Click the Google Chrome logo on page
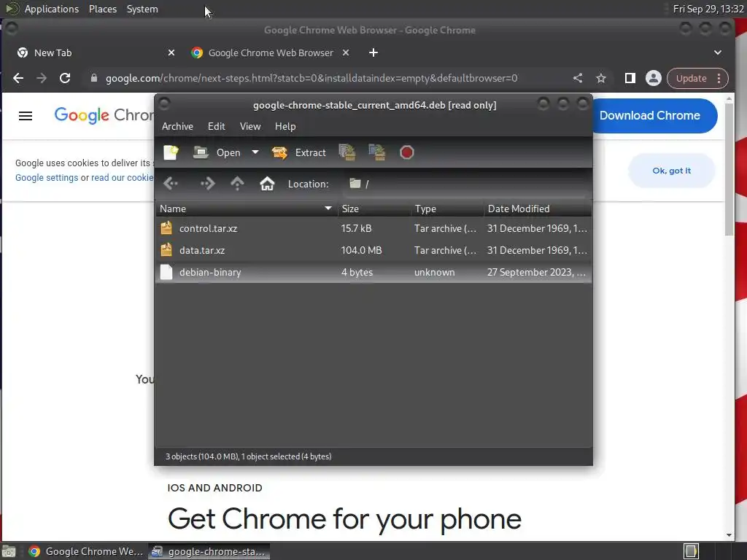The height and width of the screenshot is (560, 747). [104, 115]
